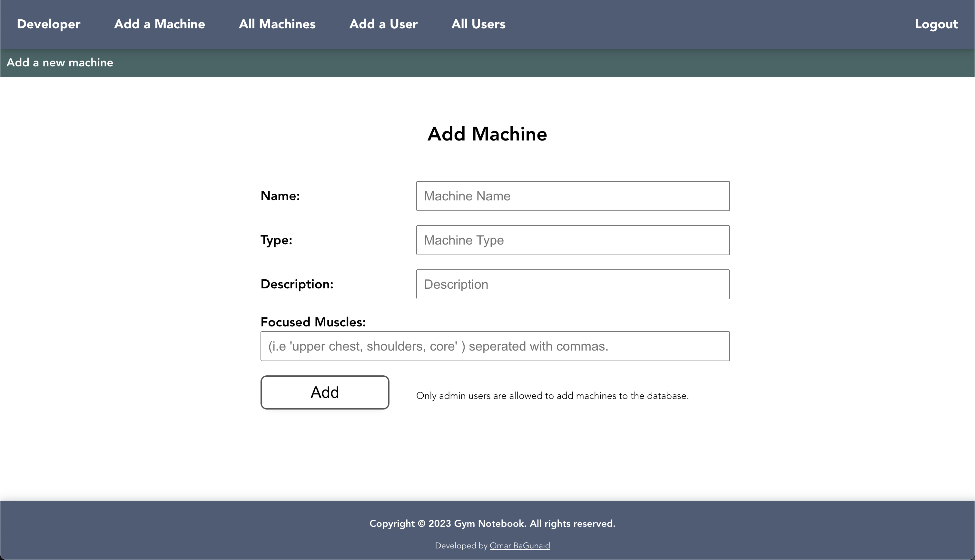The width and height of the screenshot is (975, 560).
Task: Focus the Machine Name input field
Action: (573, 196)
